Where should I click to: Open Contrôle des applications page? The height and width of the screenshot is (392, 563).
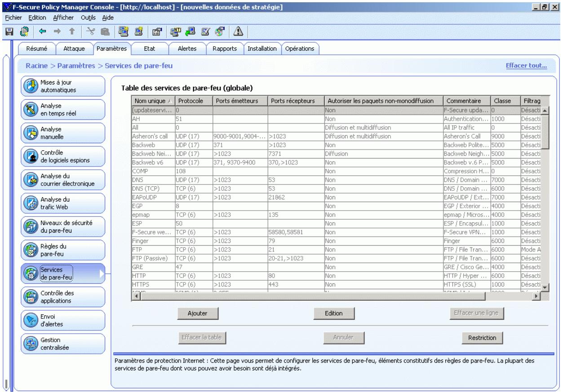pos(63,296)
